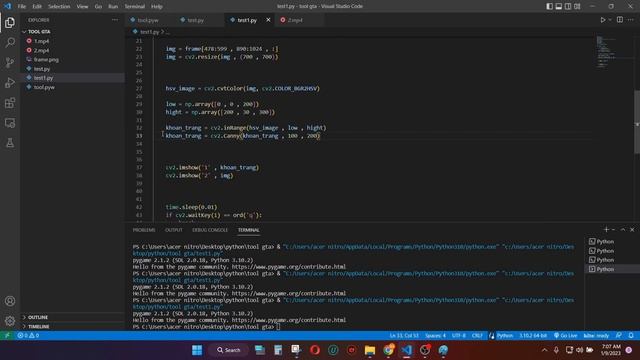Open the Help menu

157,6
